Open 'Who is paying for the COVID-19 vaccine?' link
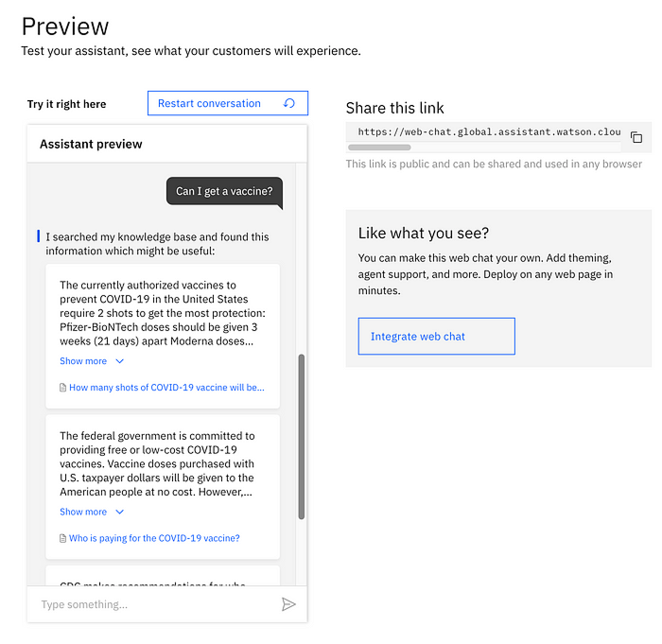The width and height of the screenshot is (662, 644). coord(154,538)
